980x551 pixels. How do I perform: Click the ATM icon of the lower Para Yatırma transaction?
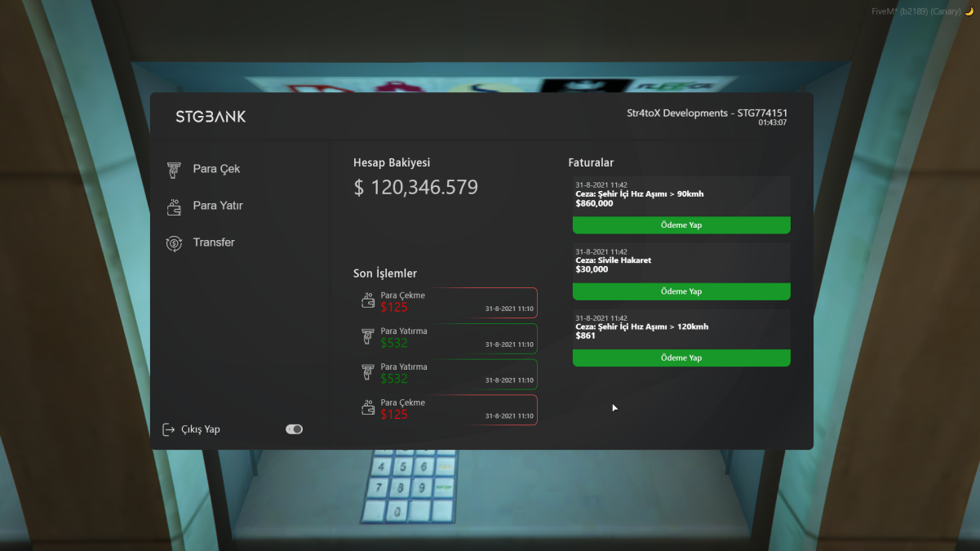pyautogui.click(x=368, y=372)
